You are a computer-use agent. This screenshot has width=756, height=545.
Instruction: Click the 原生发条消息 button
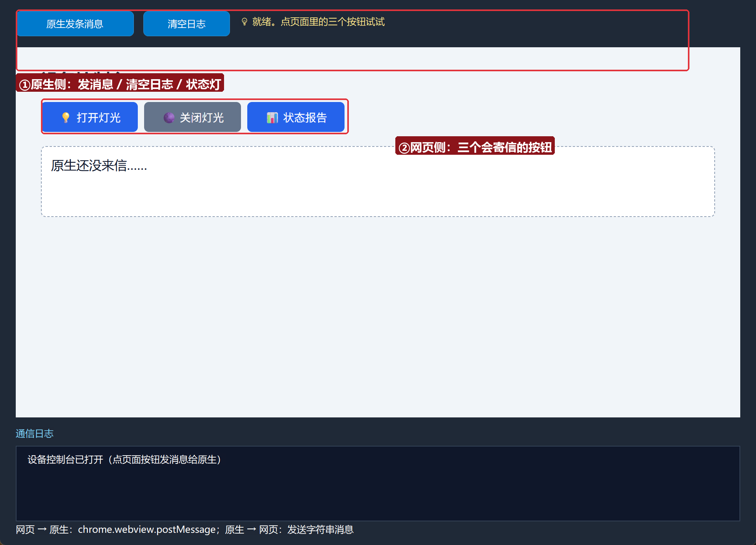tap(75, 24)
